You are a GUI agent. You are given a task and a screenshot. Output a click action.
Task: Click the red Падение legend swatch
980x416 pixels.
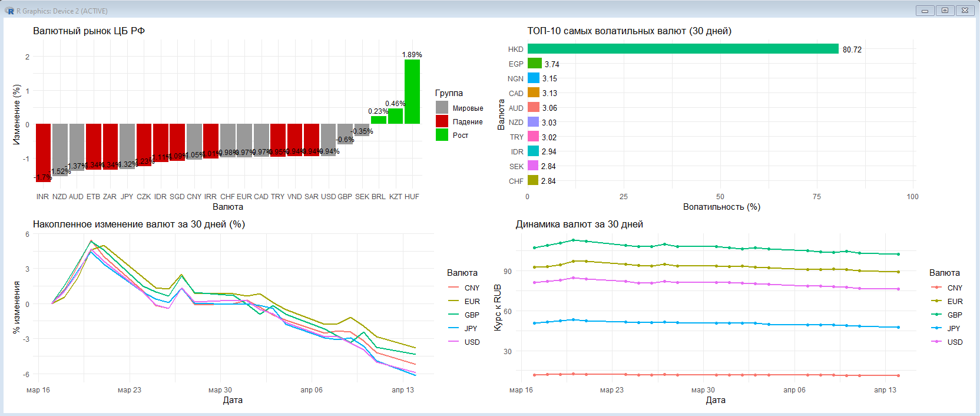point(442,121)
